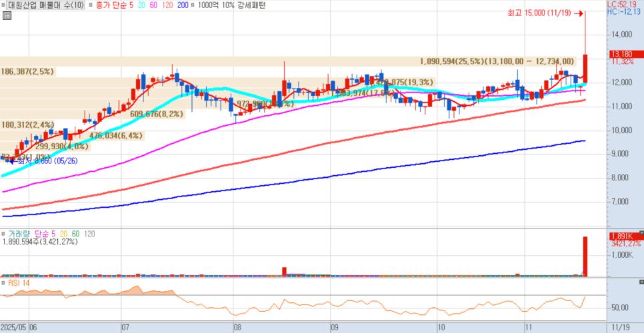
Task: Click the 1,000K volume axis label
Action: (622, 256)
